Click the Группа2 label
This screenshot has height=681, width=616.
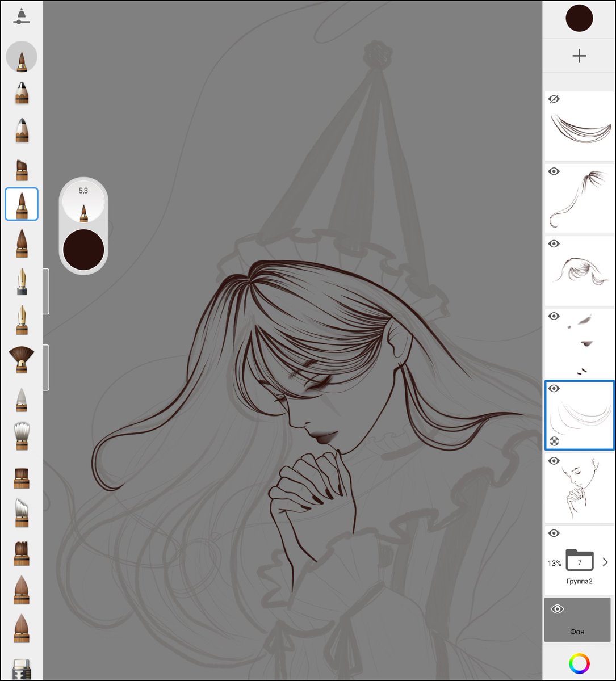coord(579,581)
